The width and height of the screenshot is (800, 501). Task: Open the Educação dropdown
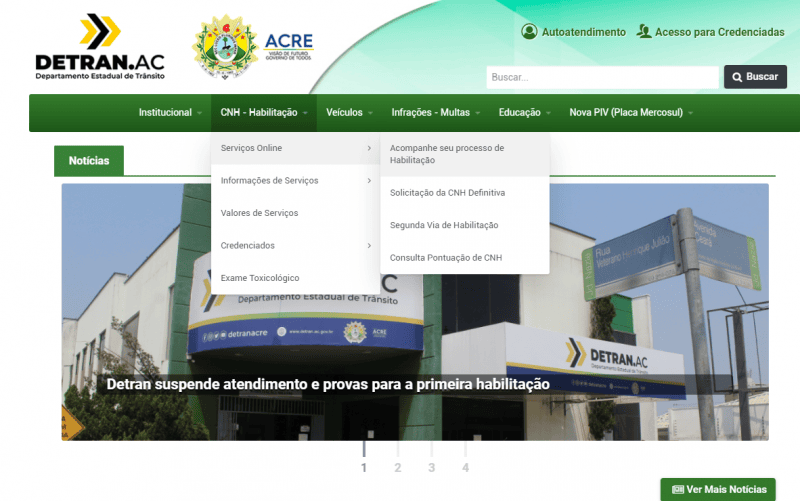tap(524, 113)
